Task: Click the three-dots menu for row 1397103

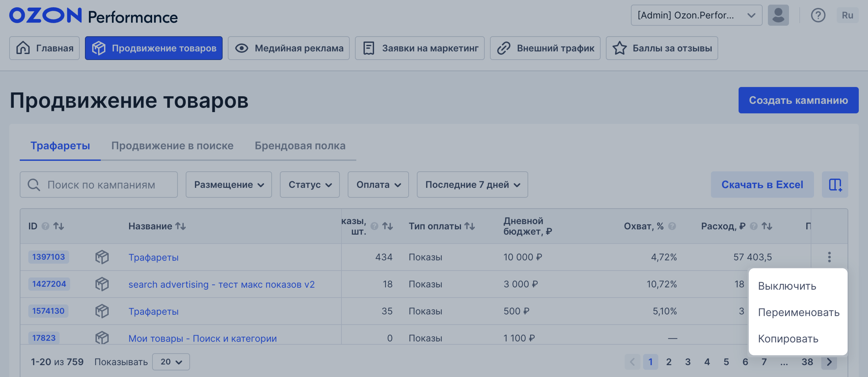Action: pyautogui.click(x=829, y=257)
